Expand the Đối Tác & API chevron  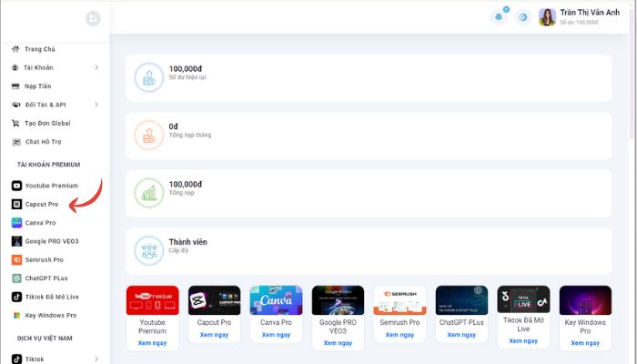[96, 105]
